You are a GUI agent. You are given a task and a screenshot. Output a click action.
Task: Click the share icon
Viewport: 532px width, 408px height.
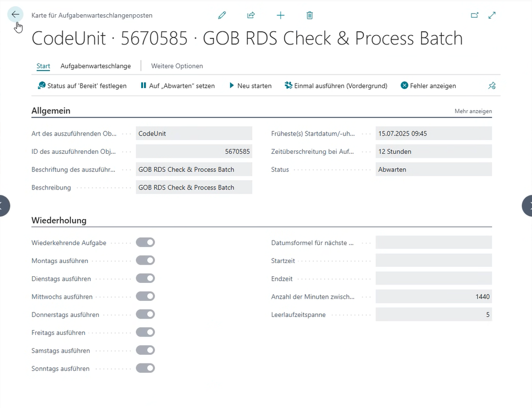click(x=251, y=15)
